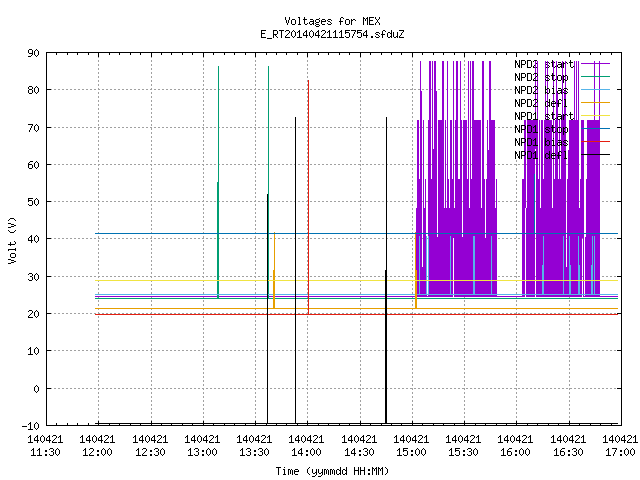The height and width of the screenshot is (480, 640).
Task: Click the green line sample for NPD2 stop
Action: pos(595,76)
